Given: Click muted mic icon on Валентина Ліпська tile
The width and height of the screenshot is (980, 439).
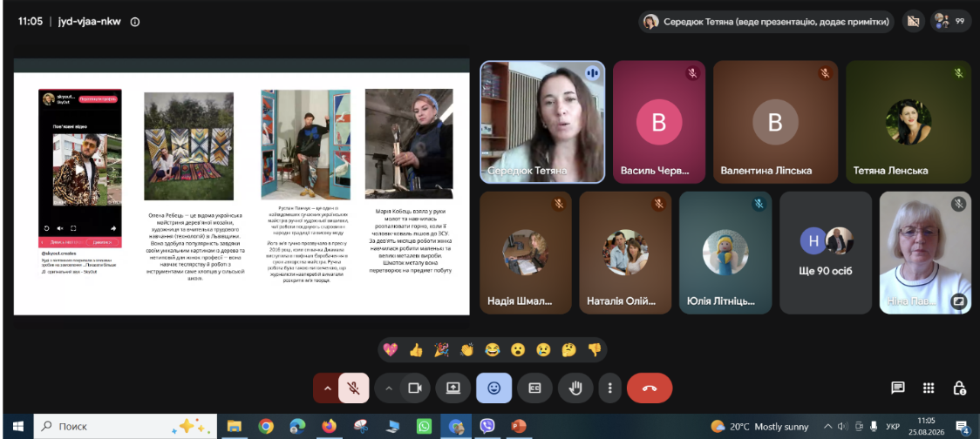Looking at the screenshot, I should pyautogui.click(x=825, y=73).
